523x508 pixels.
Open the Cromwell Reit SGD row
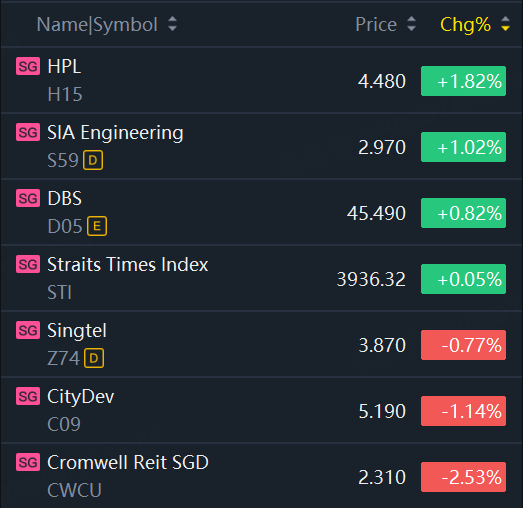tap(262, 476)
